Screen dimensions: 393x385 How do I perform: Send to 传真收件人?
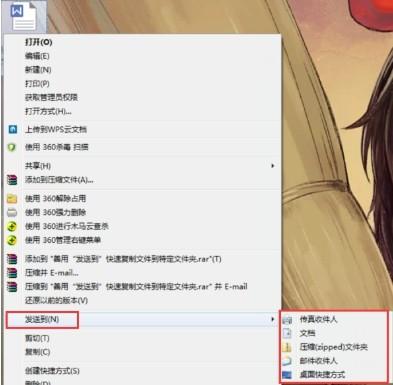(318, 319)
